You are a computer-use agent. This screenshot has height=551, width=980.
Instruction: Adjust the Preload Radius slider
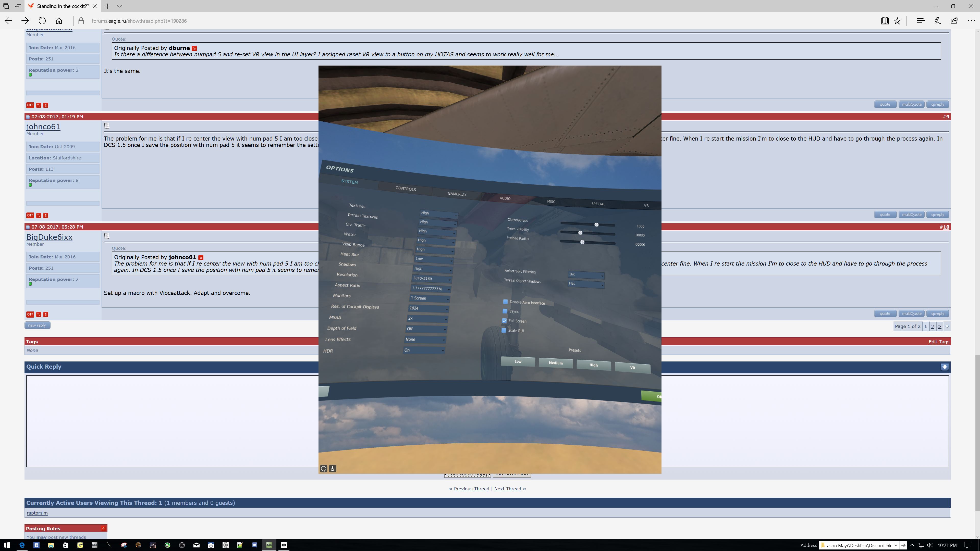(x=587, y=242)
